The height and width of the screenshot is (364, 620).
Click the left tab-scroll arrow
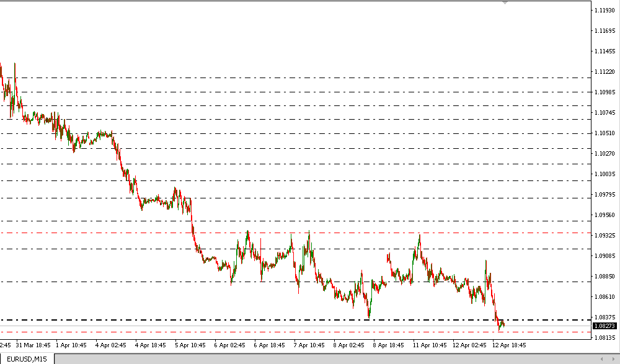pyautogui.click(x=602, y=359)
